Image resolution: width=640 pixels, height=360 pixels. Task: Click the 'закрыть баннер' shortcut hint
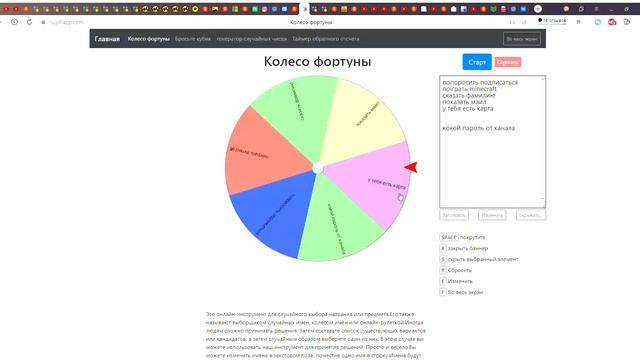coord(468,248)
